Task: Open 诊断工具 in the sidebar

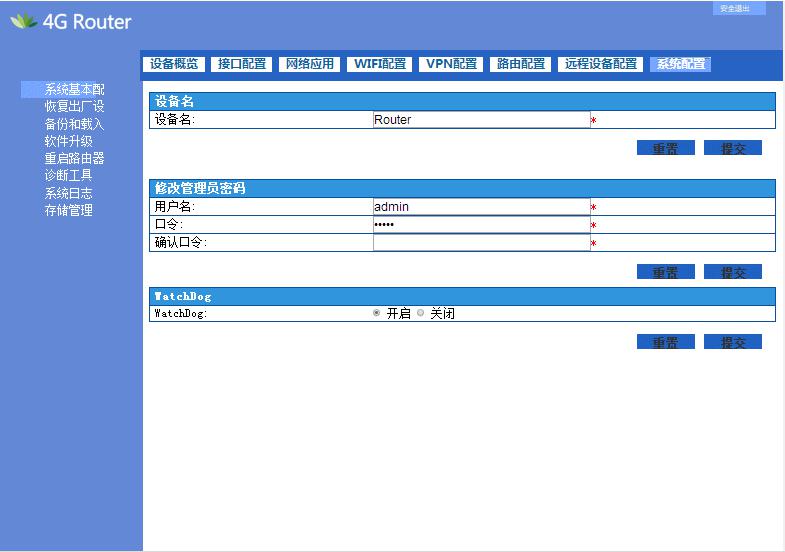Action: tap(68, 175)
